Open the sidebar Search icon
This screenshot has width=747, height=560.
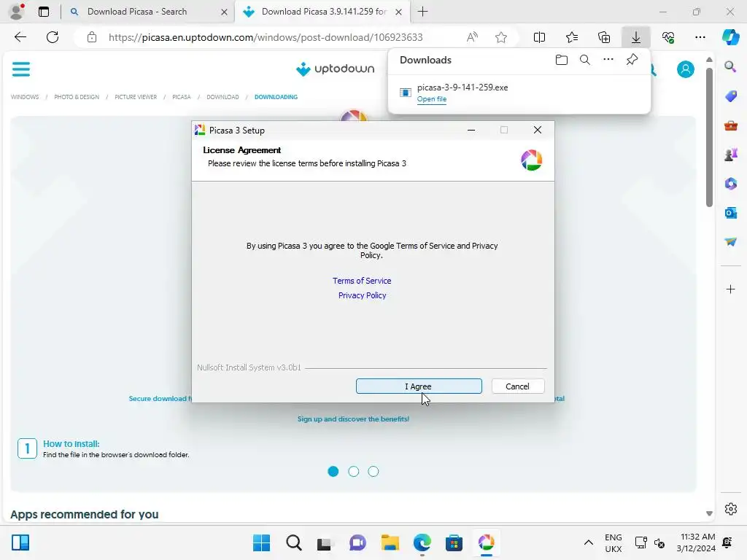730,66
